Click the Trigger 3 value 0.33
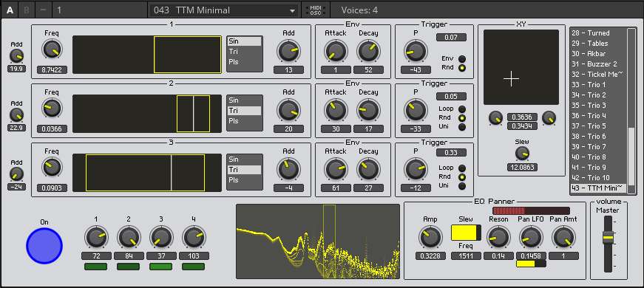Image resolution: width=644 pixels, height=288 pixels. (451, 153)
